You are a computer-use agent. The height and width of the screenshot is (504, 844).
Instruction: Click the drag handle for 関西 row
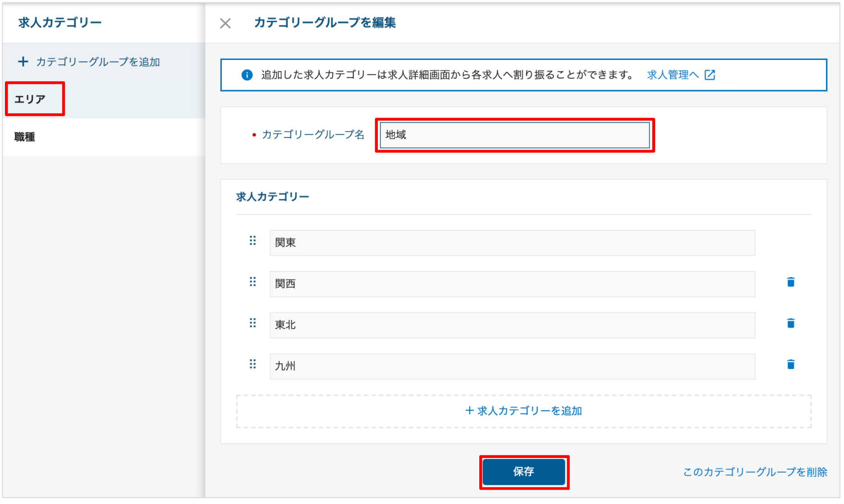point(253,282)
